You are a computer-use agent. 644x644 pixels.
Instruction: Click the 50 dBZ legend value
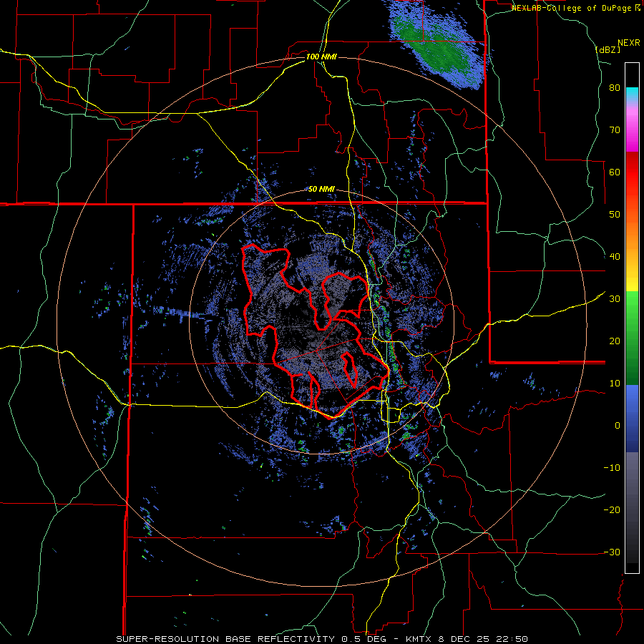615,215
